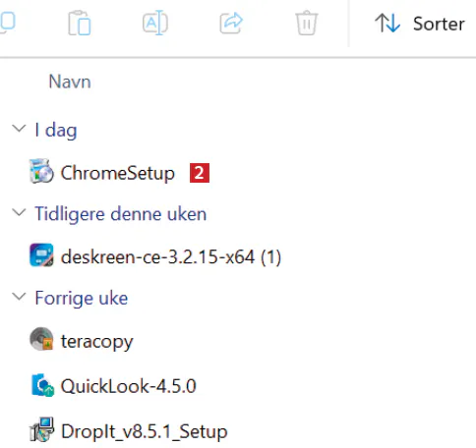
Task: Click the Navn column header
Action: (70, 82)
